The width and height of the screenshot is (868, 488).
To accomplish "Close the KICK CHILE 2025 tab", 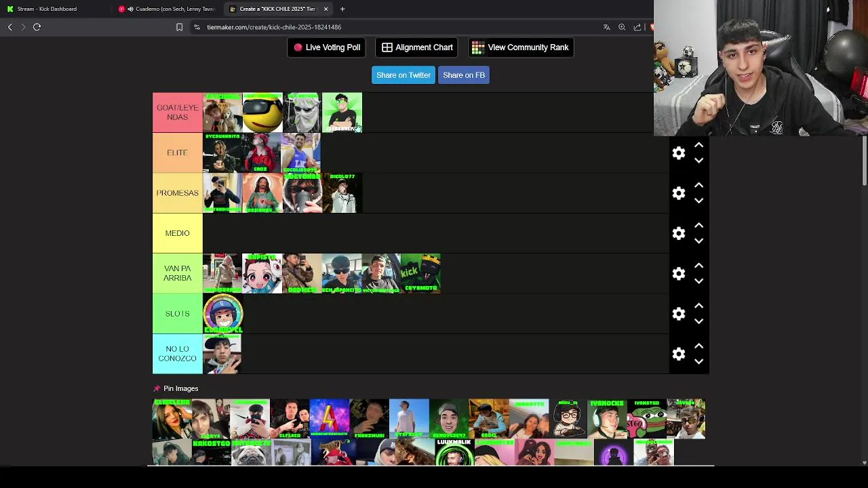I will [325, 9].
